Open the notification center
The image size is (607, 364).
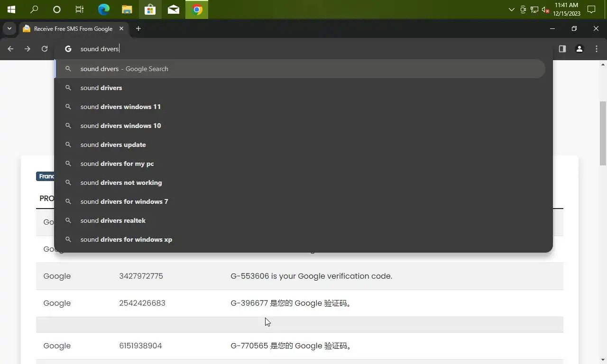591,9
